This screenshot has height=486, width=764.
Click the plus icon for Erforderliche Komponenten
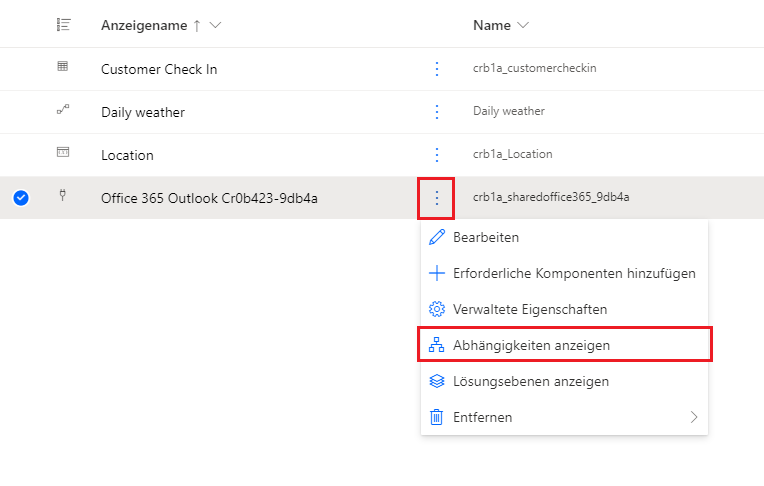click(x=437, y=273)
